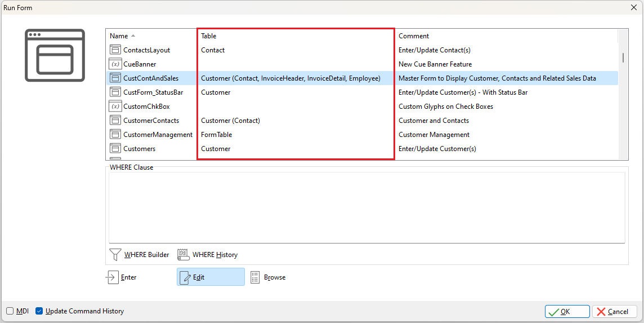Uncheck Update Command History checkbox
Image resolution: width=644 pixels, height=323 pixels.
coord(39,311)
